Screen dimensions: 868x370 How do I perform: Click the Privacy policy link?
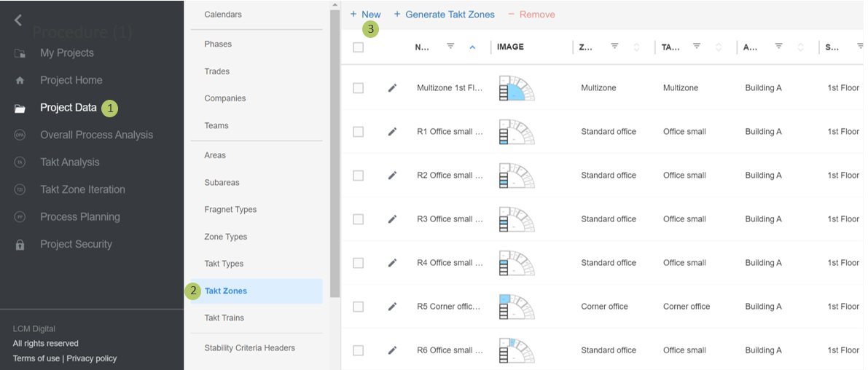[91, 358]
